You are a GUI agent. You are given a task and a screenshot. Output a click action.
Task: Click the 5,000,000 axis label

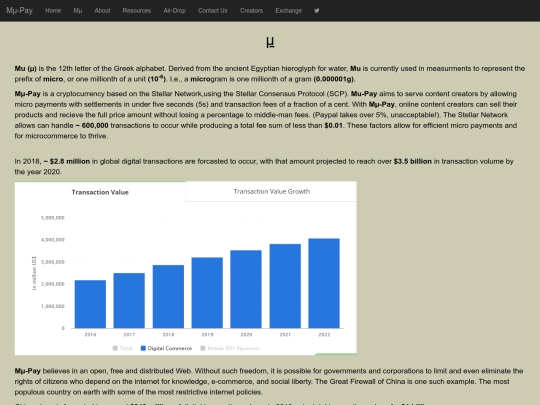[x=53, y=218]
